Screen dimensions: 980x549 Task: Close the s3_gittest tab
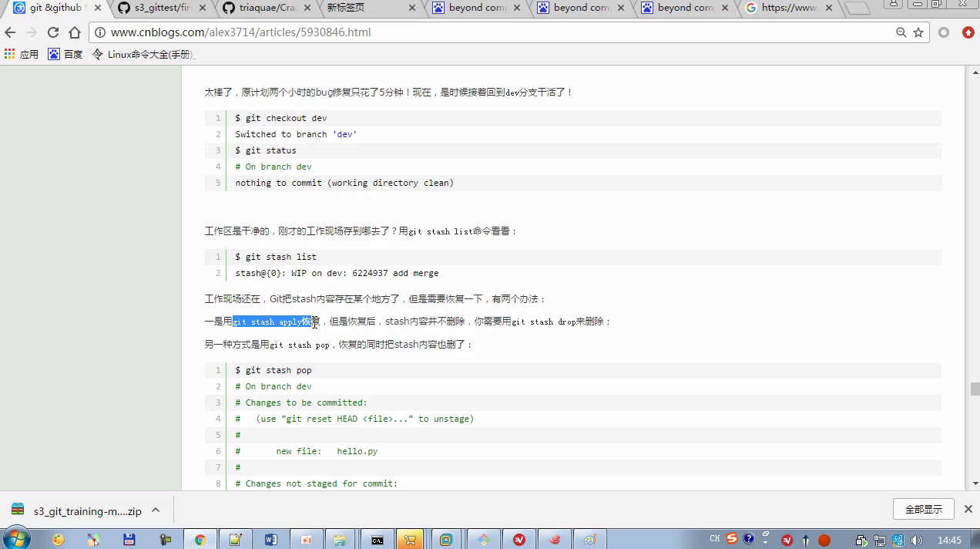click(x=203, y=8)
